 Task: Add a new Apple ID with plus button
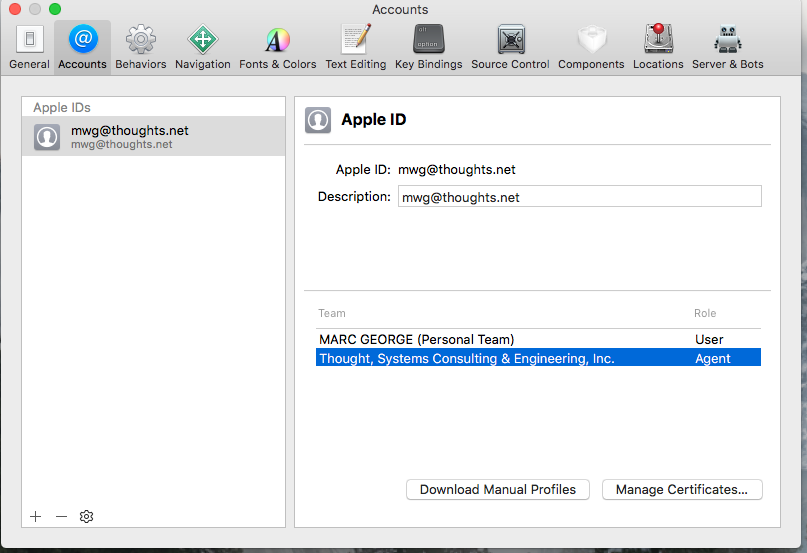tap(36, 516)
